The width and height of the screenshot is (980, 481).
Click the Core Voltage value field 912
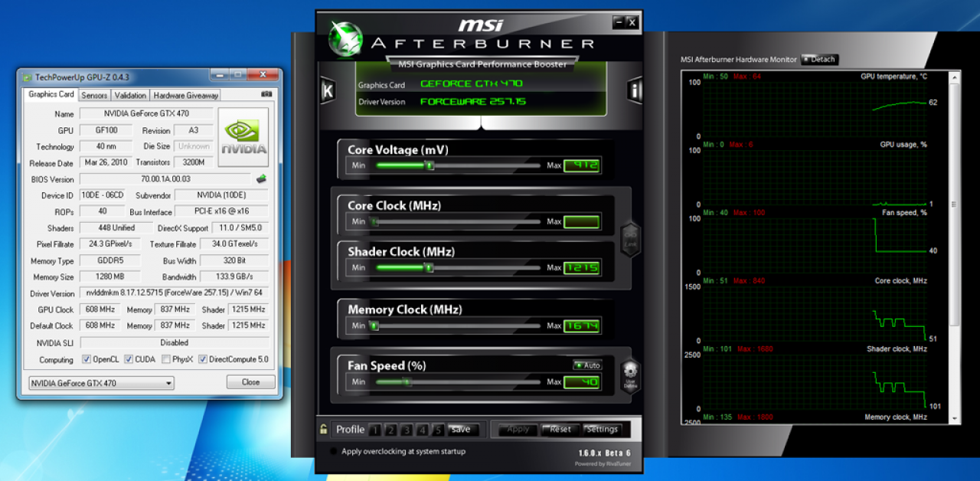point(582,165)
